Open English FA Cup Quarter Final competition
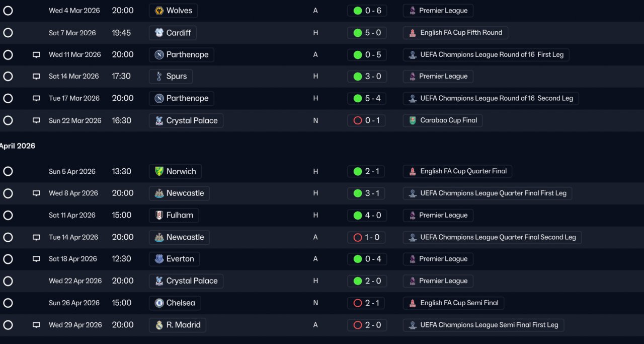644x344 pixels. (x=458, y=171)
